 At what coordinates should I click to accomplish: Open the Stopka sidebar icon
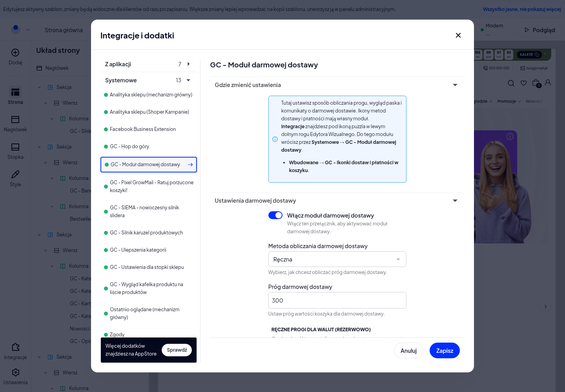(15, 147)
